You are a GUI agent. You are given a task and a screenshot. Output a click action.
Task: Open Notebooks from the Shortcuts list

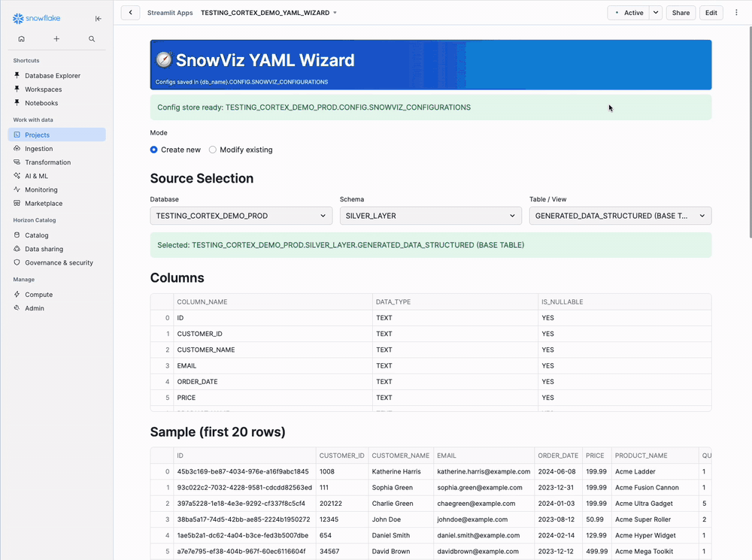39,103
